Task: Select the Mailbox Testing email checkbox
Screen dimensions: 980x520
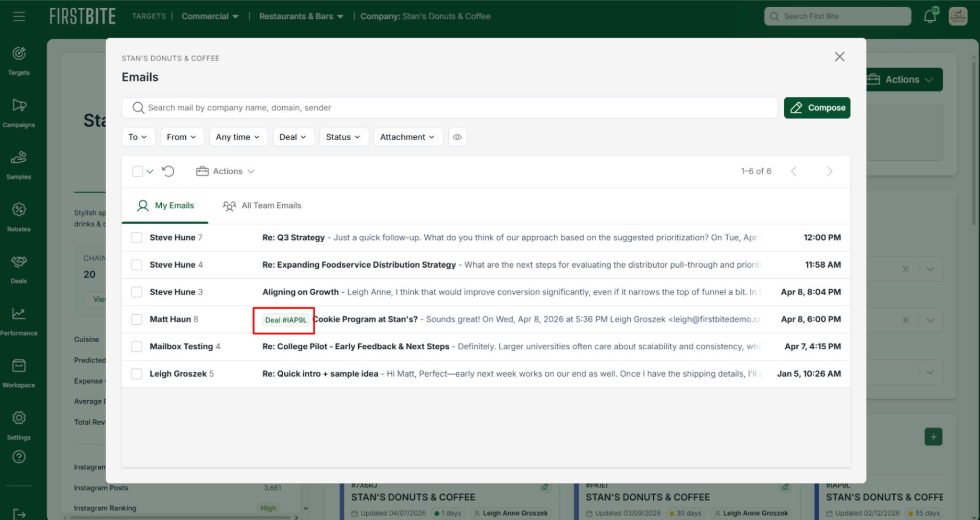Action: pos(137,346)
